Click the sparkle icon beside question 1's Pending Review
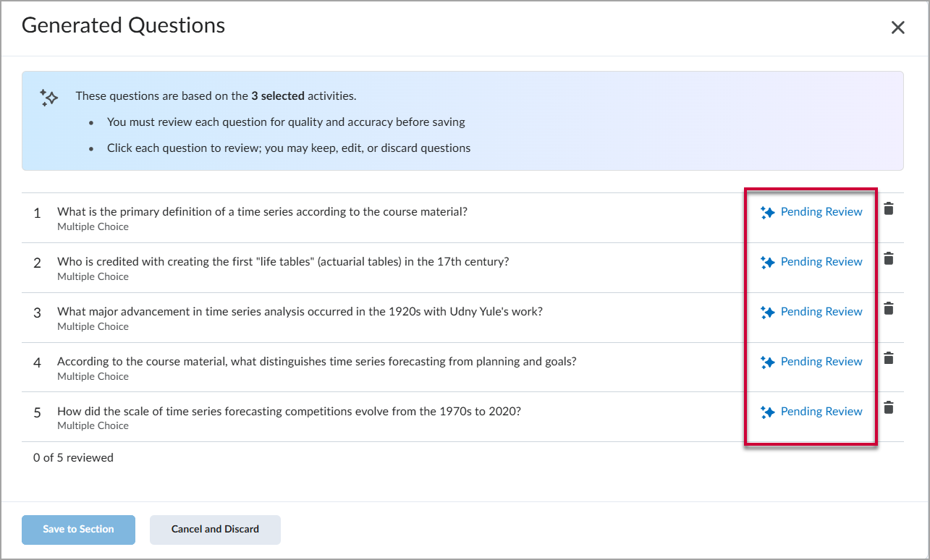The width and height of the screenshot is (930, 560). point(768,213)
